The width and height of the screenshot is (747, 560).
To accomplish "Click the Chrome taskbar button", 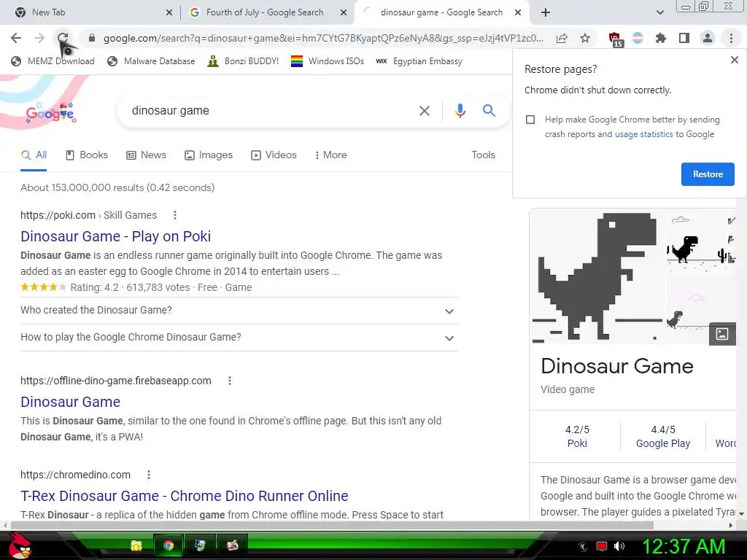I will (168, 545).
